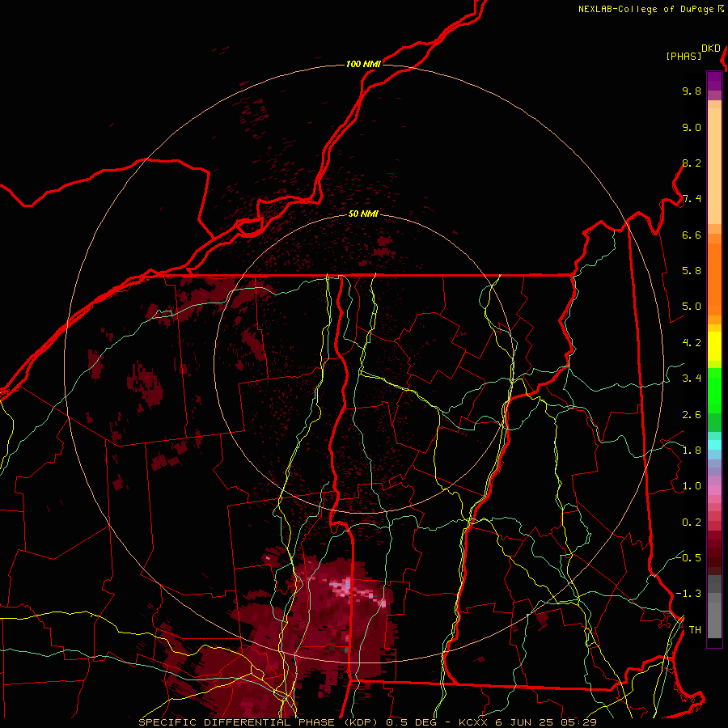Click the 9.8 value on the color scale
Viewport: 728px width, 728px height.
692,91
